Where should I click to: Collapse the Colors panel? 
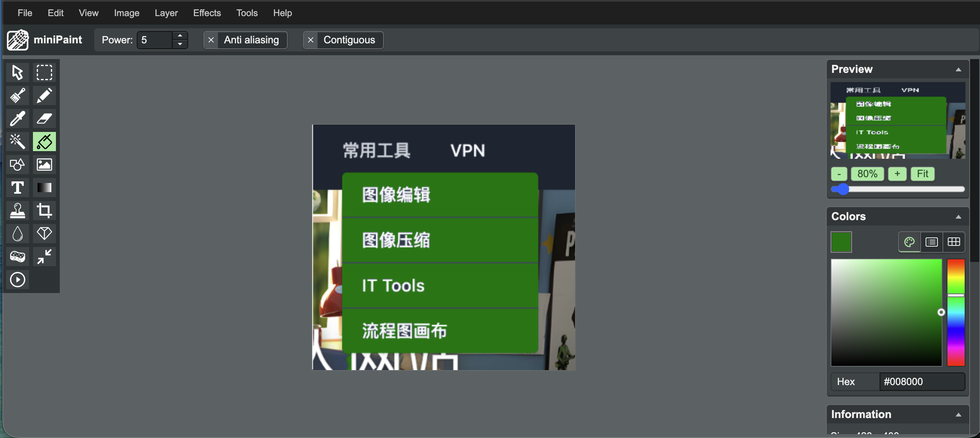tap(958, 217)
